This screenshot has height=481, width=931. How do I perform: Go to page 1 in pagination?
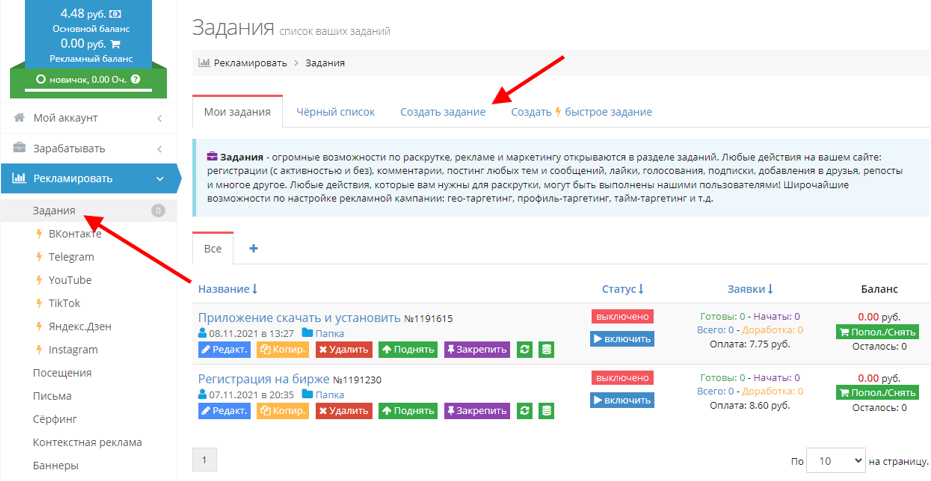click(x=204, y=460)
